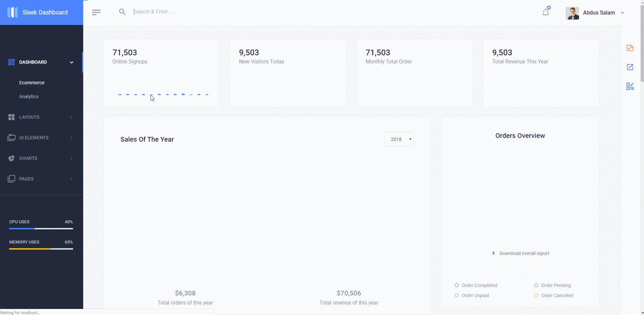The width and height of the screenshot is (644, 315).
Task: Toggle the Order Canceled legend marker
Action: 536,295
